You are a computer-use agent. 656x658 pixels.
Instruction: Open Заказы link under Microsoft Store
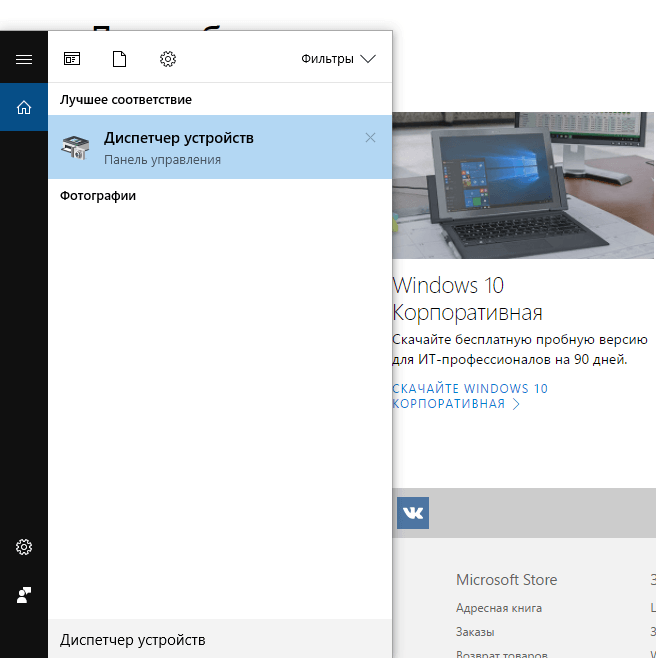pos(475,632)
